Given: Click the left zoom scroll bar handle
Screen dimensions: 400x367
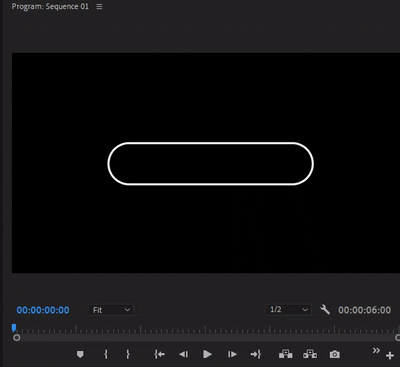Looking at the screenshot, I should [x=16, y=338].
